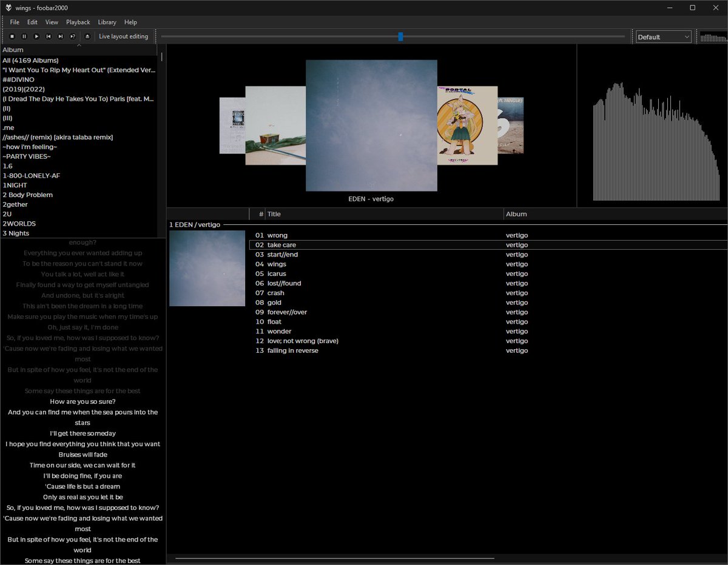
Task: Select track 06 lost//found
Action: pos(488,283)
